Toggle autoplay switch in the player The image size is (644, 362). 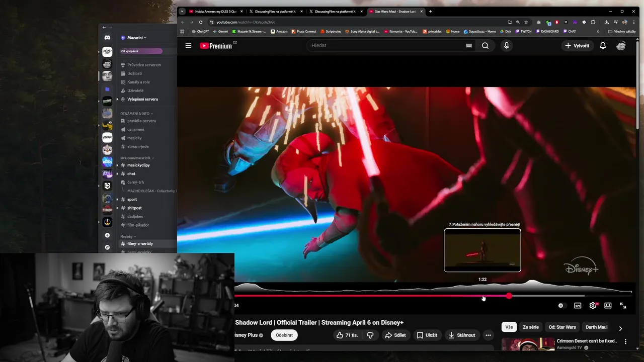(x=561, y=305)
